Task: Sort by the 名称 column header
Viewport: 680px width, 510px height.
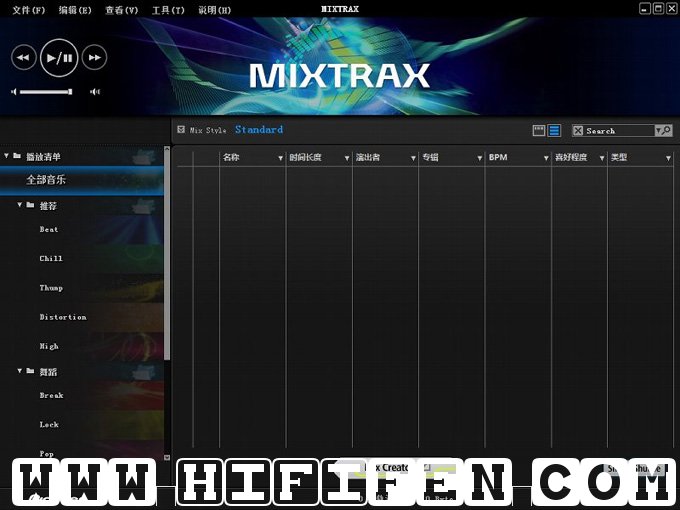Action: 231,157
